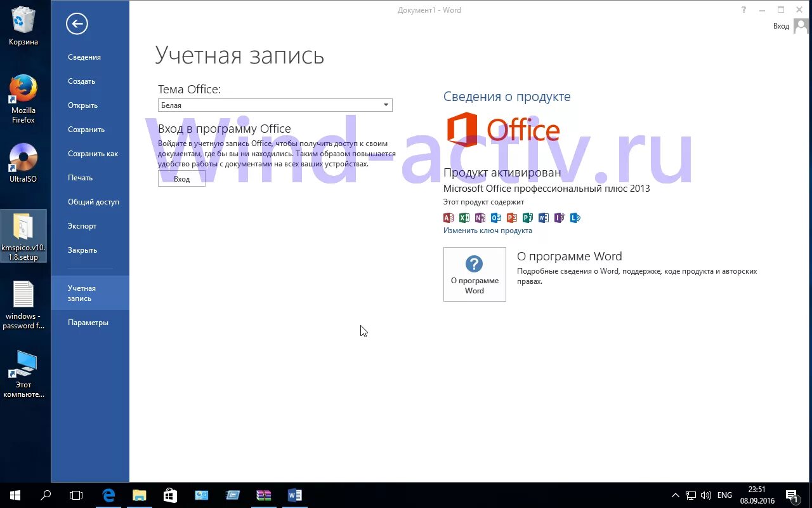Click the Lync product icon
The image size is (812, 508).
tap(575, 218)
